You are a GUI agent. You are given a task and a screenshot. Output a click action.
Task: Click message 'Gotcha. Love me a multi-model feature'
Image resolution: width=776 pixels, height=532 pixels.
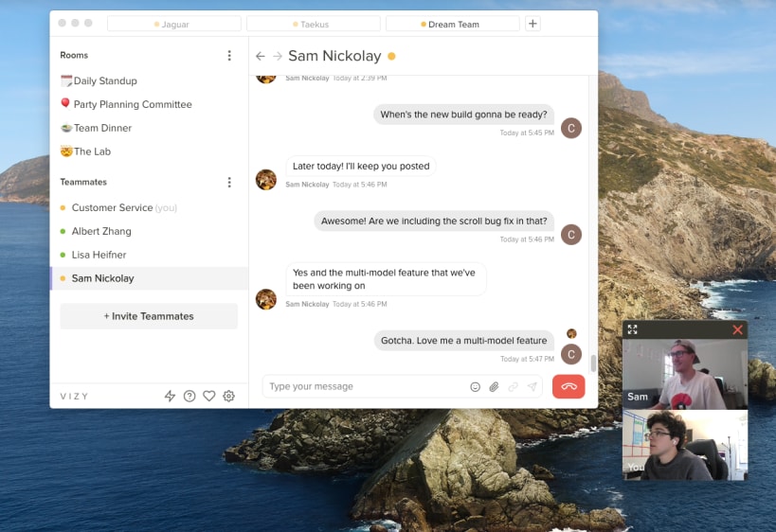click(463, 341)
